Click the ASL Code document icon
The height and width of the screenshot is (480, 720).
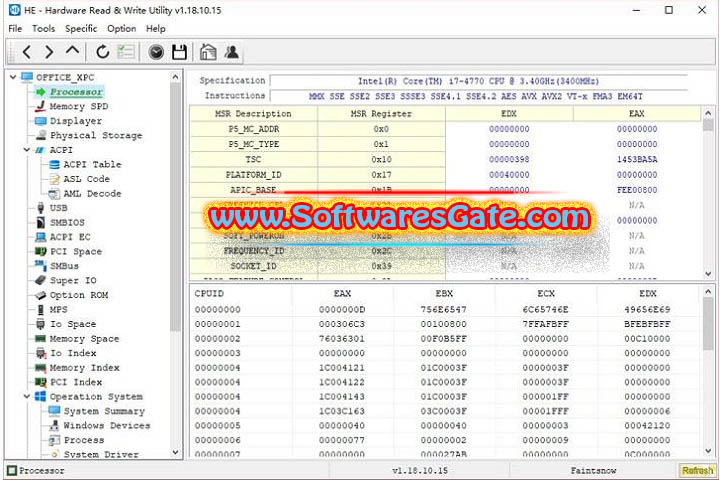click(x=54, y=179)
